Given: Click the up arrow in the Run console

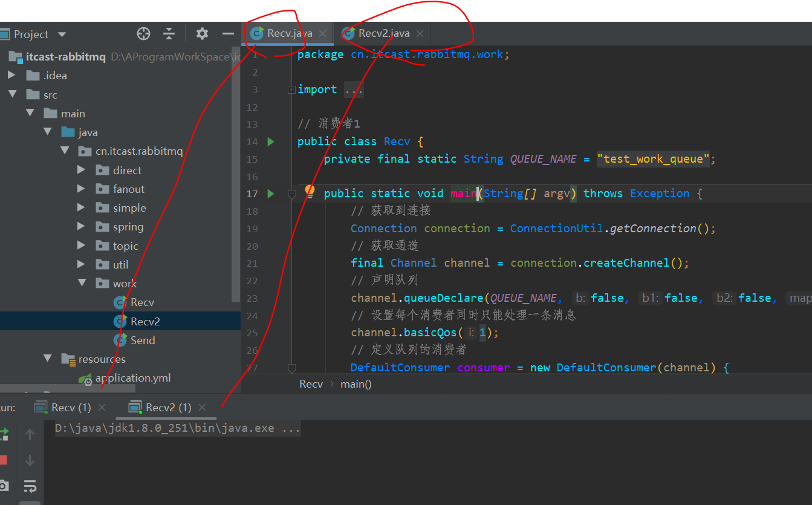Looking at the screenshot, I should [x=30, y=434].
